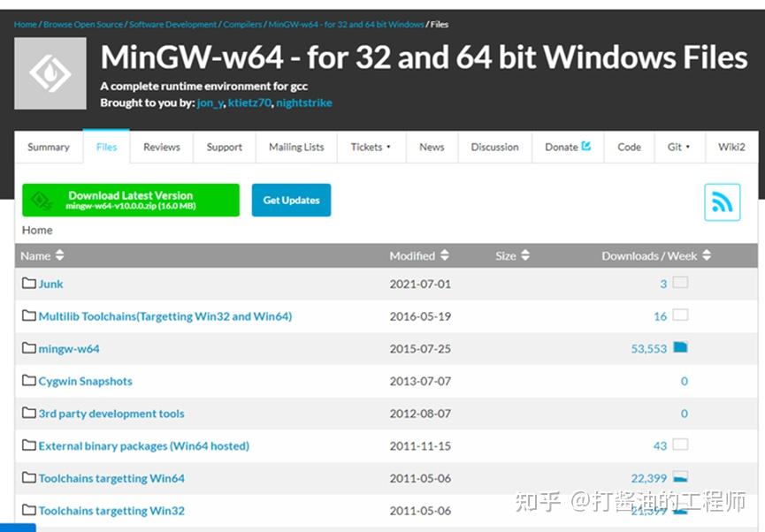
Task: Click the download graph icon beside mingw-w64
Action: pyautogui.click(x=679, y=347)
